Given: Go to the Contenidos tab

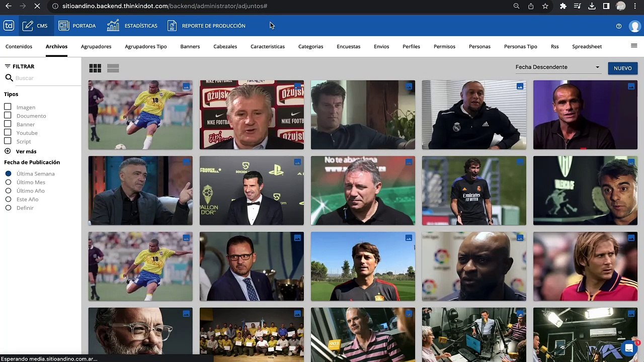Looking at the screenshot, I should point(19,46).
